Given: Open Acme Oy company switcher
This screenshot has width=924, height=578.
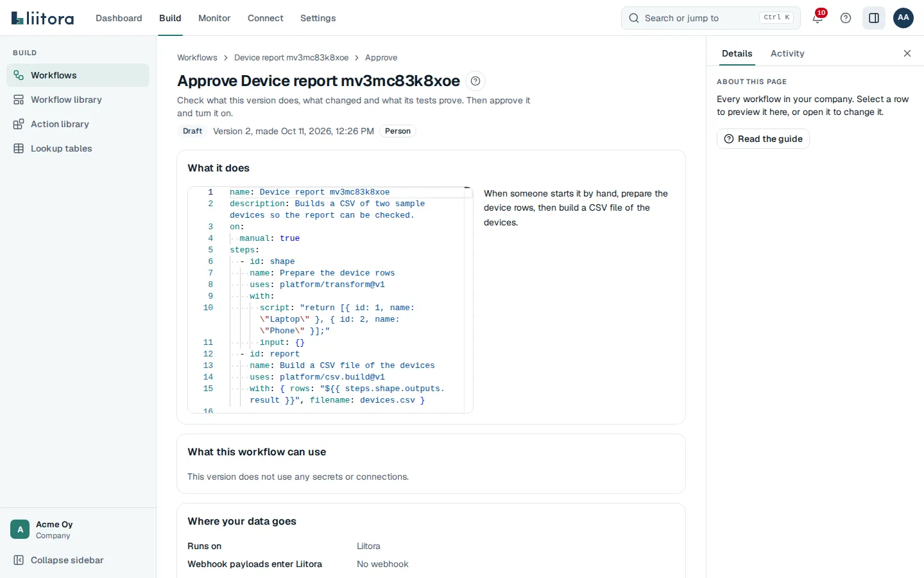Looking at the screenshot, I should (x=78, y=529).
